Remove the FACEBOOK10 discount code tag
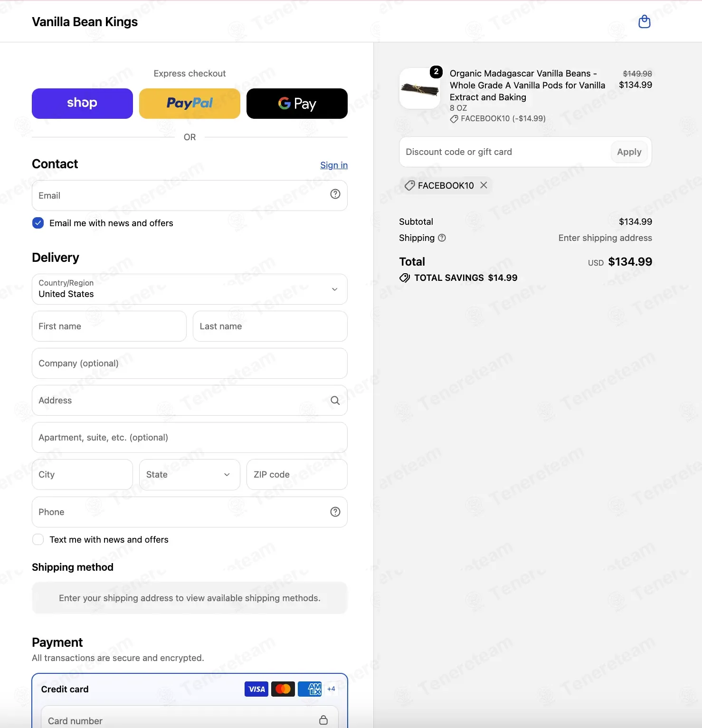This screenshot has width=702, height=728. point(484,185)
